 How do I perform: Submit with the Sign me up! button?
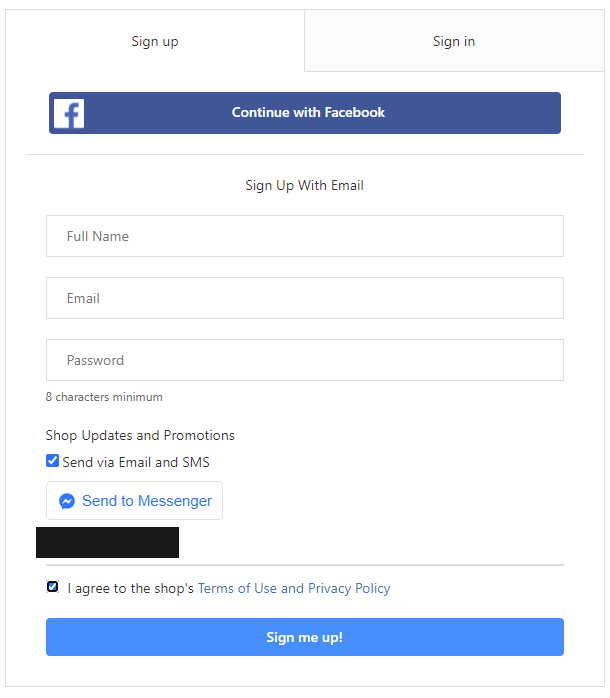click(x=305, y=637)
